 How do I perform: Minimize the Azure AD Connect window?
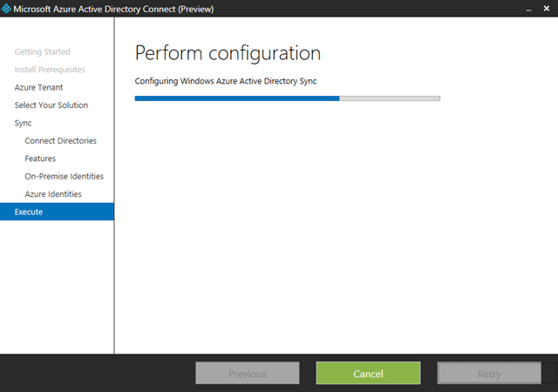(x=529, y=10)
